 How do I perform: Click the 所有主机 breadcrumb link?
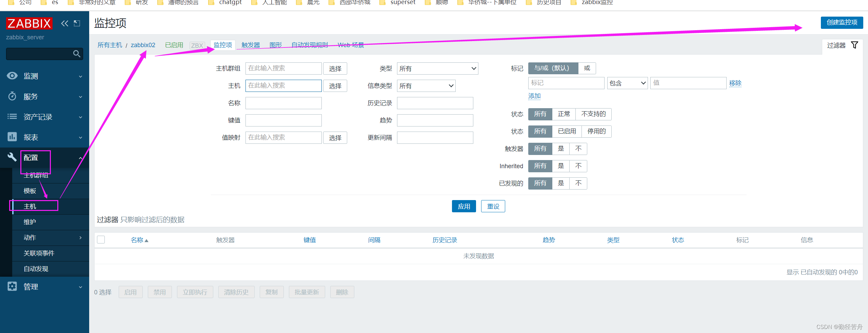(110, 45)
